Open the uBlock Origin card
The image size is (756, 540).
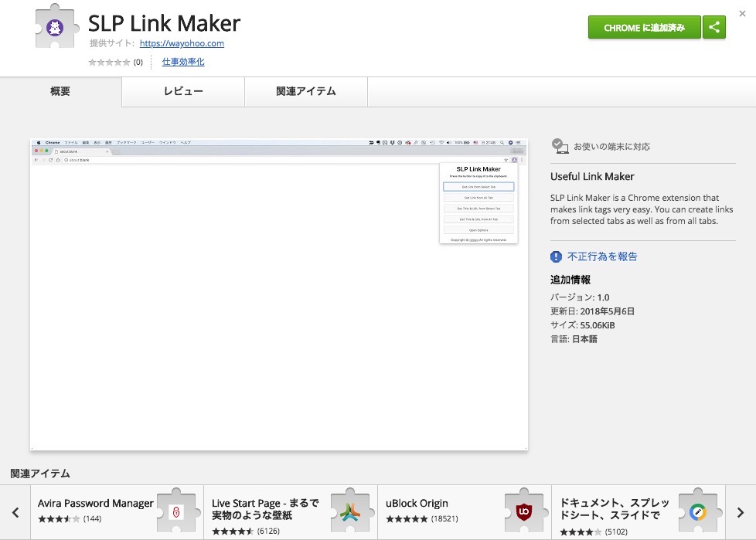click(x=465, y=512)
